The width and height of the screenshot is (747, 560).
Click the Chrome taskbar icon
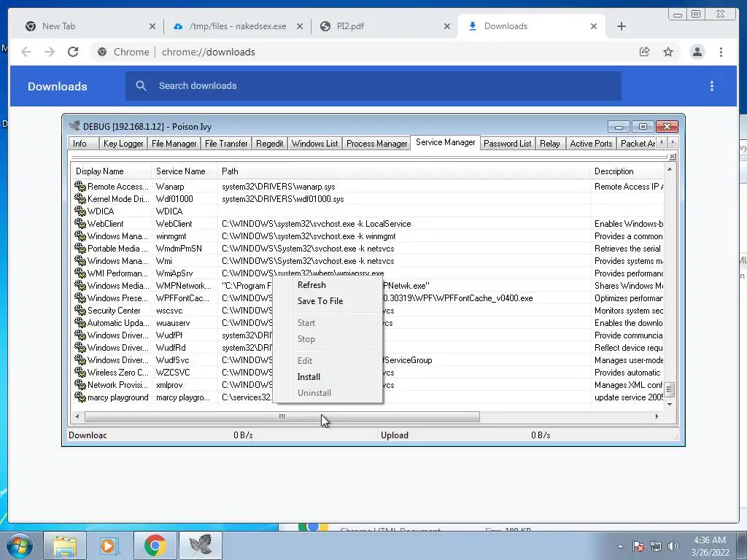(155, 545)
